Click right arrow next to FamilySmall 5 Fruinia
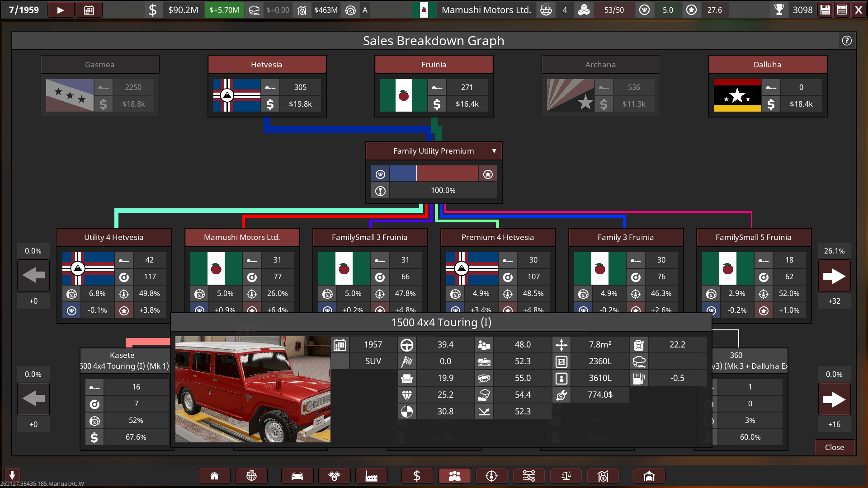The image size is (868, 488). (x=834, y=276)
